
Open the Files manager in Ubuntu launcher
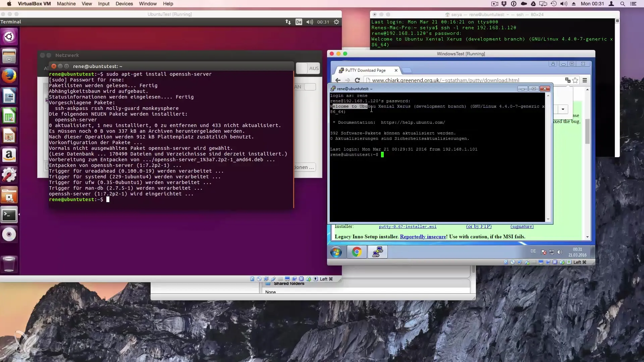pos(9,56)
